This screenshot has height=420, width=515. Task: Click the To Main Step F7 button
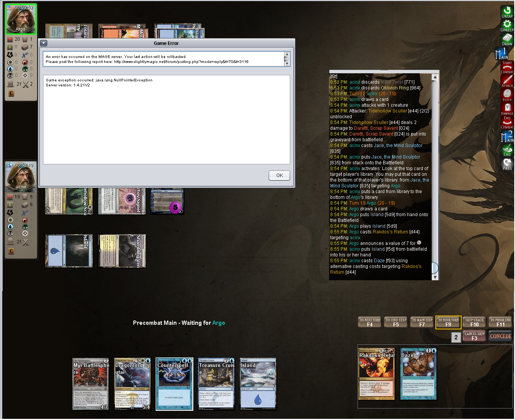[x=422, y=322]
